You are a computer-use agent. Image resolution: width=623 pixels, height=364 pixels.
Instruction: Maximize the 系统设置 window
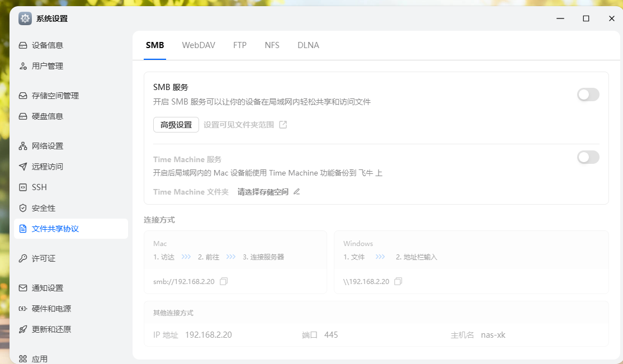click(586, 18)
